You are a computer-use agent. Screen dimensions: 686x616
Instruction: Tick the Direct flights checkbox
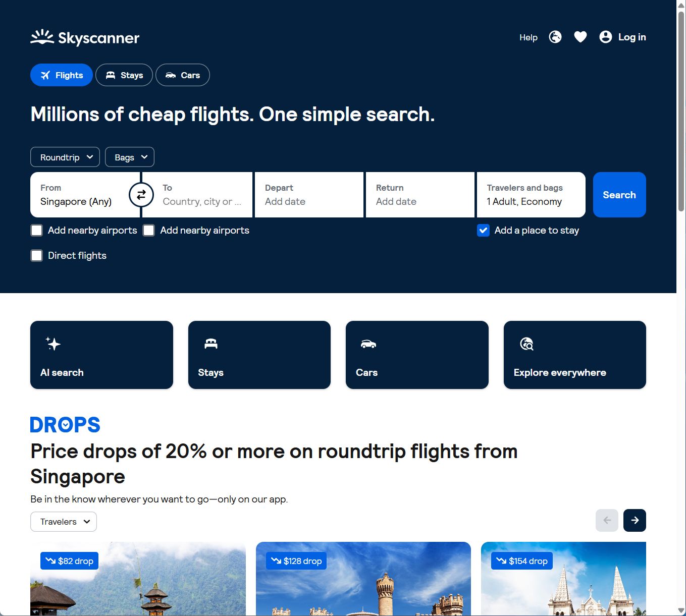[x=37, y=256]
